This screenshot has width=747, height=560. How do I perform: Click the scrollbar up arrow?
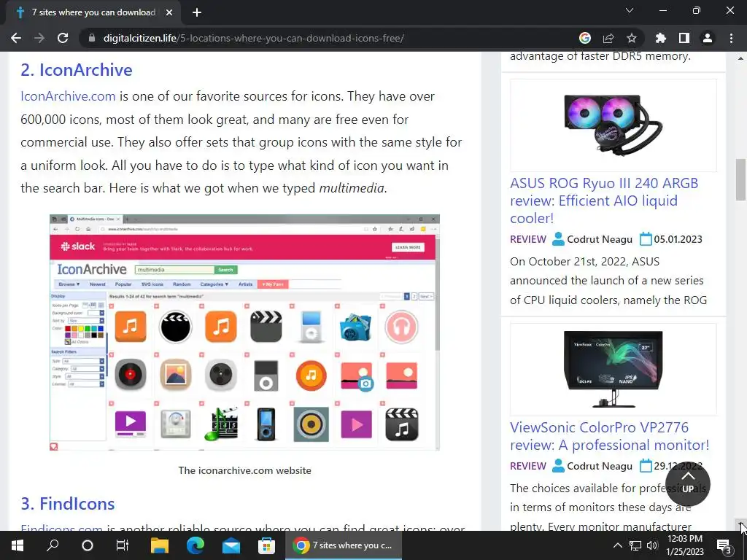pyautogui.click(x=740, y=58)
